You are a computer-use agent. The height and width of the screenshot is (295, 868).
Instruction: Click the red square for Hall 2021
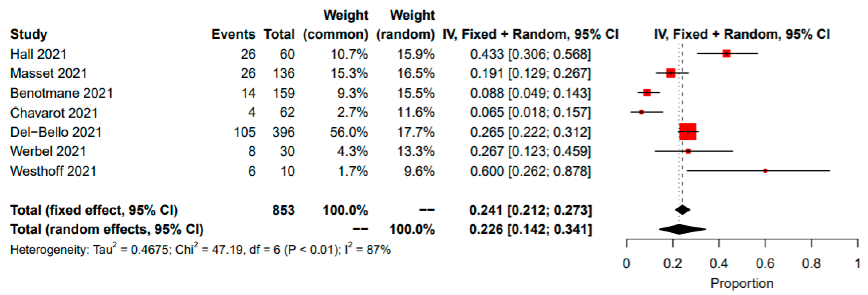726,54
